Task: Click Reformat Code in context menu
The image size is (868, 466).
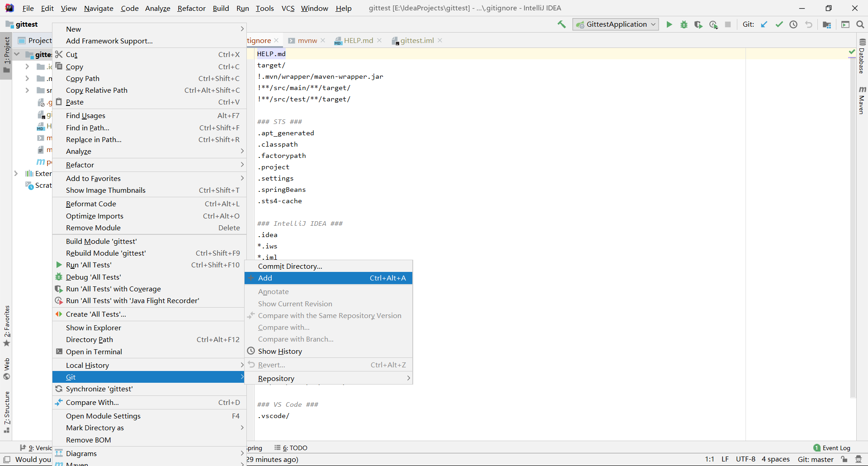Action: [x=149, y=204]
